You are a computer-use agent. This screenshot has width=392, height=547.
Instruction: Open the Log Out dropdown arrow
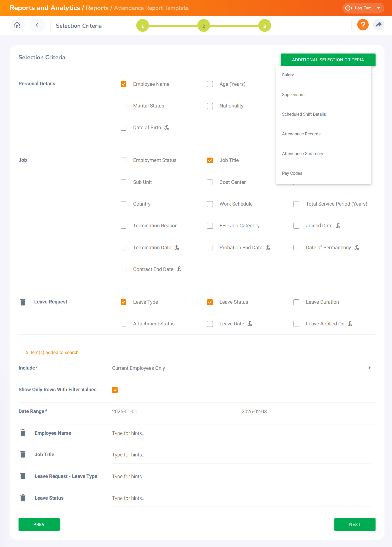point(379,8)
